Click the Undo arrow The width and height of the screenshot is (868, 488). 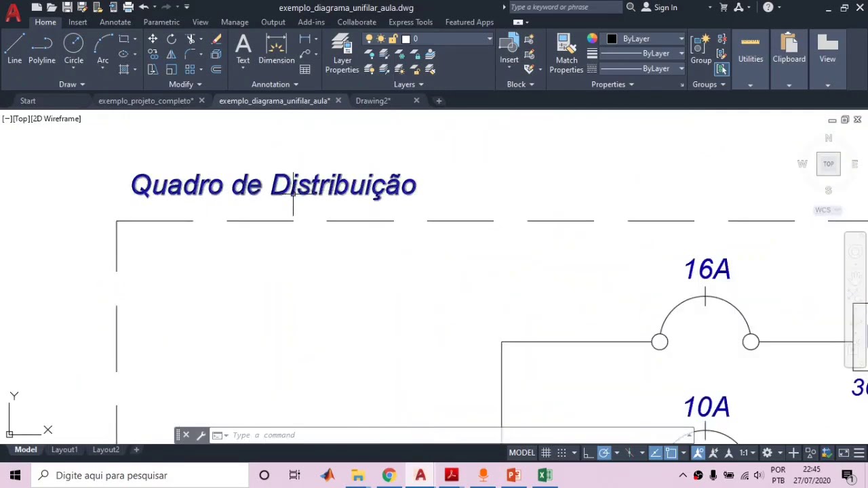coord(143,7)
